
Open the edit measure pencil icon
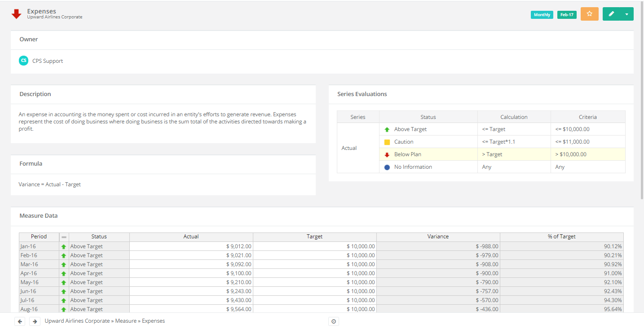[611, 14]
